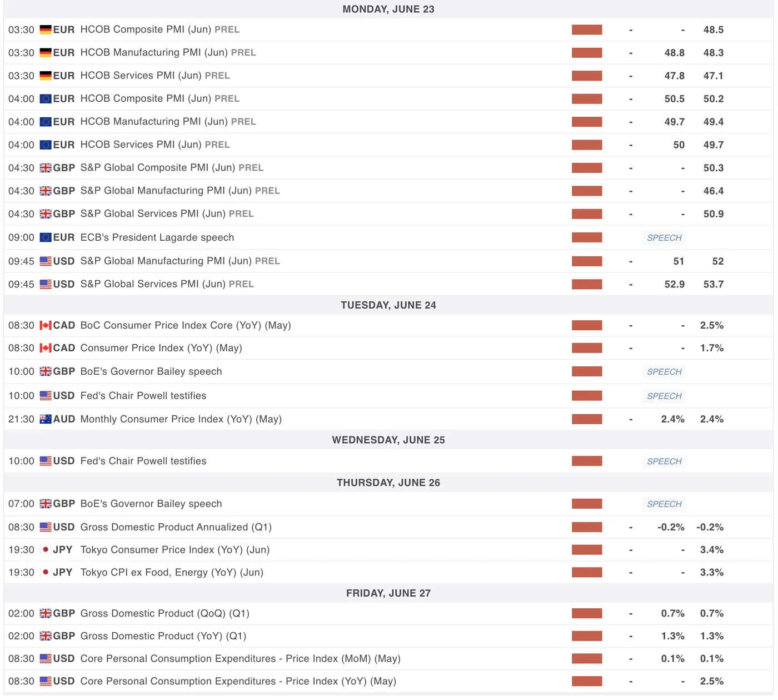This screenshot has width=778, height=700.
Task: Open Tuesday's Fed's Chair Powell testifies event
Action: [143, 396]
